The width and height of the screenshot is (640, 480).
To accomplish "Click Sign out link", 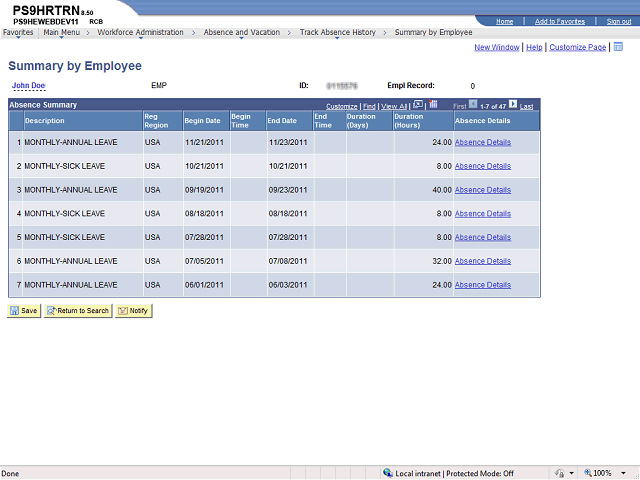I will tap(619, 21).
